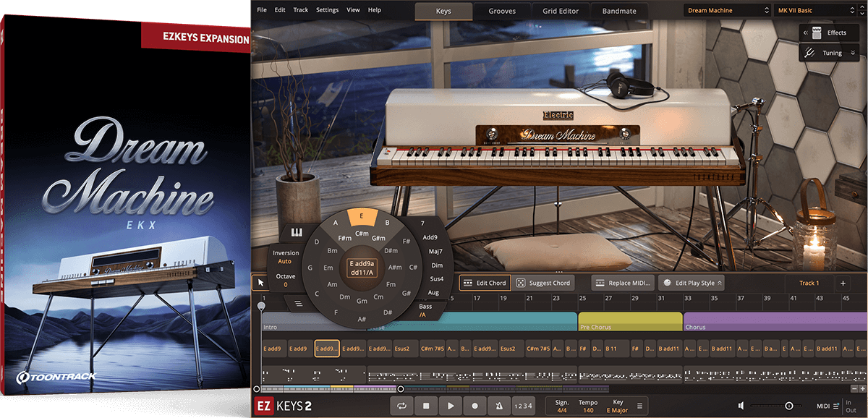Switch to the Keys tab

(444, 11)
